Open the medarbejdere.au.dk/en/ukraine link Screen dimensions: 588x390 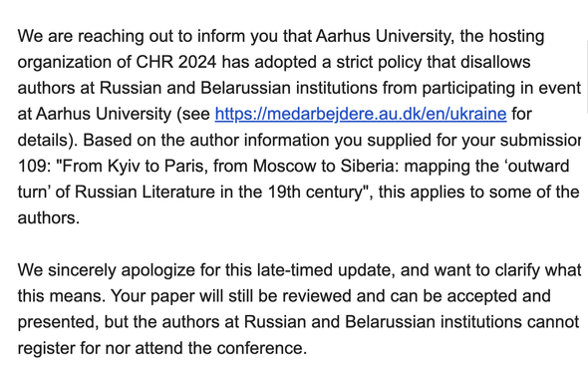pyautogui.click(x=361, y=114)
